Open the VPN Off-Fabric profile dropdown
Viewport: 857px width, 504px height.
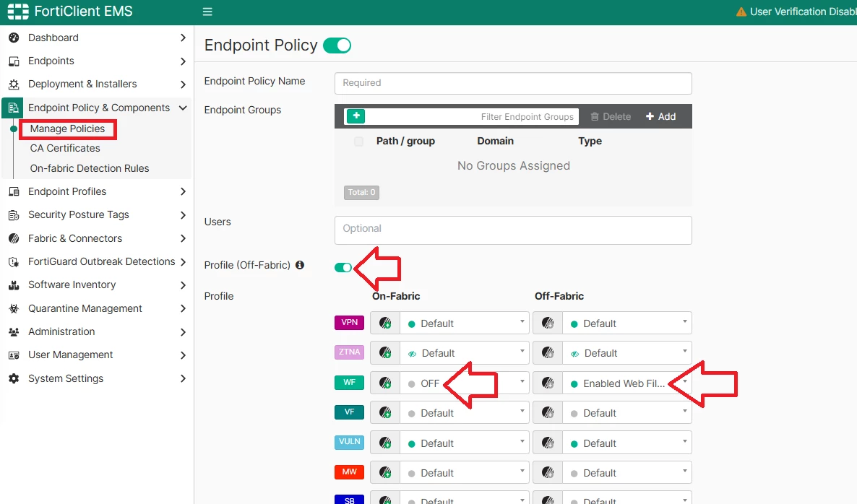coord(627,323)
